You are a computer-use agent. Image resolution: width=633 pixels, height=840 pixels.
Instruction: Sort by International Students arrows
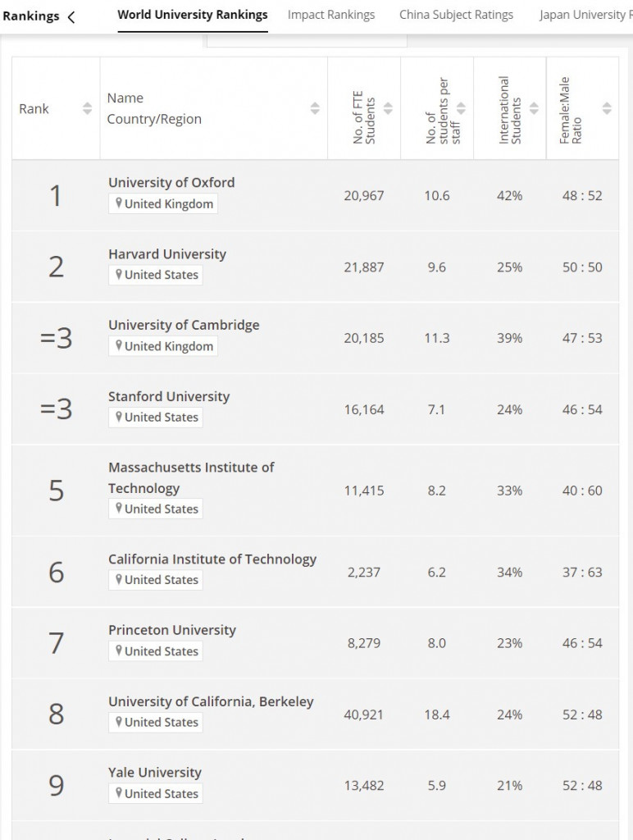coord(534,108)
